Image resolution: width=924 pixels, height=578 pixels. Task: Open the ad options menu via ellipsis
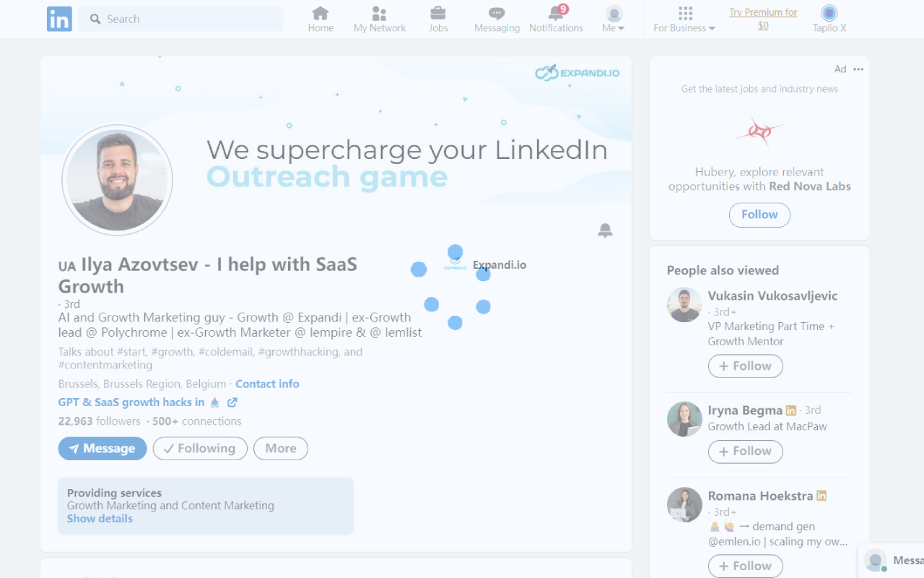click(858, 69)
